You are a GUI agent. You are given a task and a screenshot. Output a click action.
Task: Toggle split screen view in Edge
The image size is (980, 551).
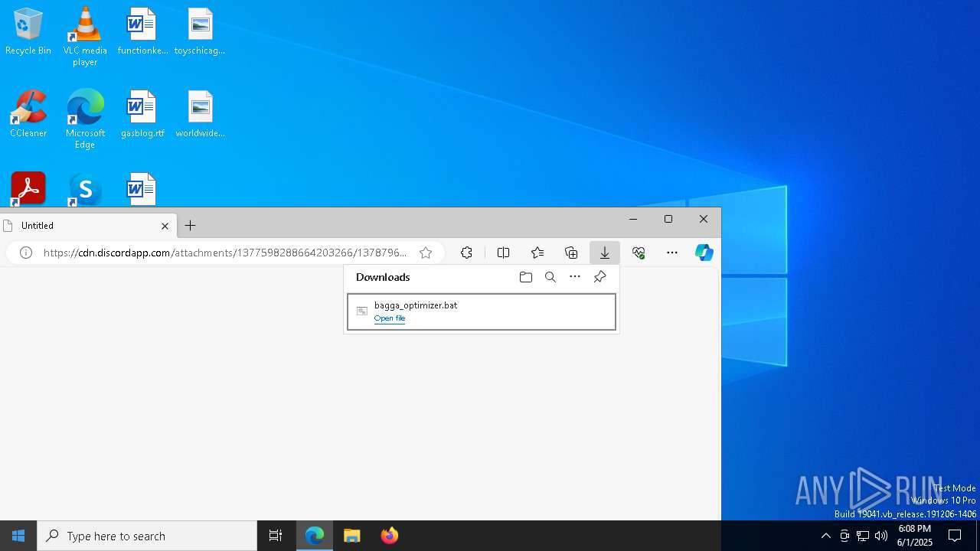coord(503,253)
